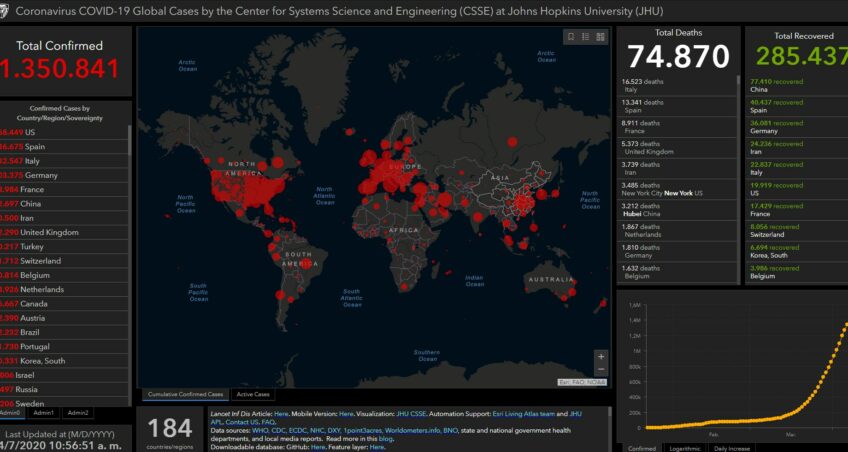
Task: Select Austria in confirmed cases list
Action: [x=64, y=318]
